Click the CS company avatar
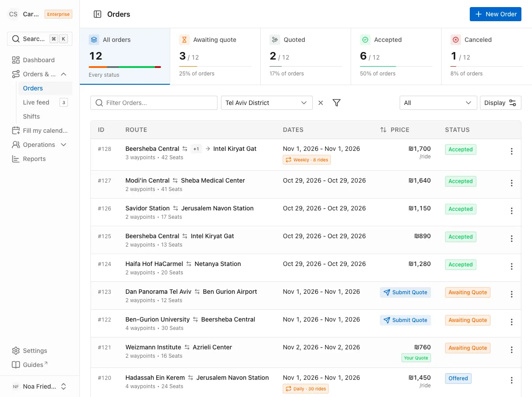 tap(13, 14)
